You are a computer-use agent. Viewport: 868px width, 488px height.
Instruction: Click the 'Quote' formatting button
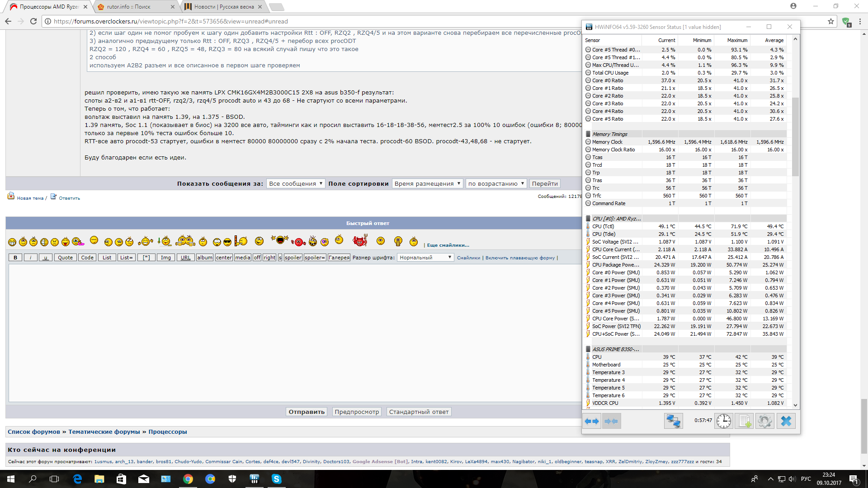pyautogui.click(x=65, y=258)
